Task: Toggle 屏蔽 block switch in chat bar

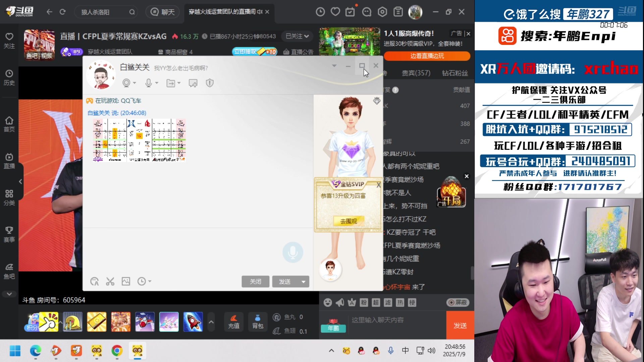Action: point(458,302)
